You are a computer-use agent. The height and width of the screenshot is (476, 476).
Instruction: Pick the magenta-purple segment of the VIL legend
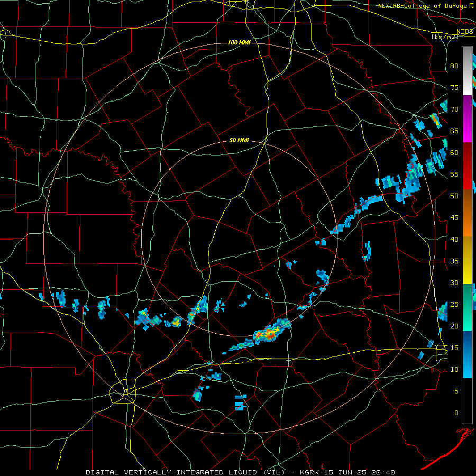point(467,118)
